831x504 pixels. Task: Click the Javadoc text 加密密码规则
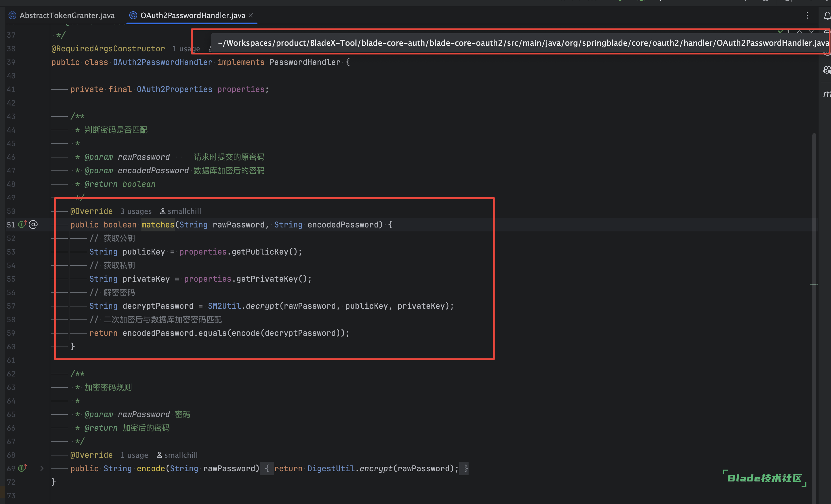(108, 387)
